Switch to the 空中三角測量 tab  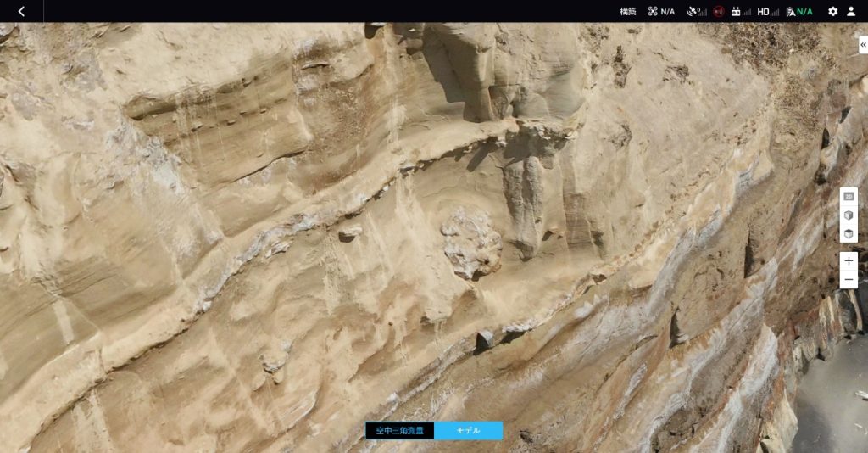click(399, 430)
